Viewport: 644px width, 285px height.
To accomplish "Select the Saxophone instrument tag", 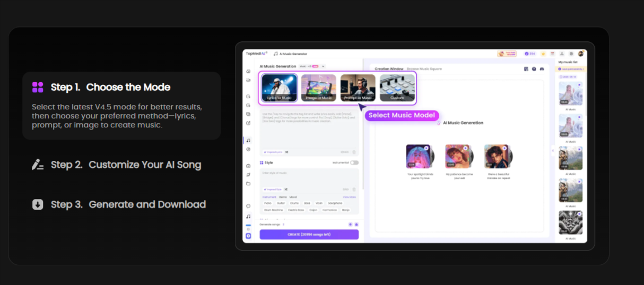I will coord(335,203).
